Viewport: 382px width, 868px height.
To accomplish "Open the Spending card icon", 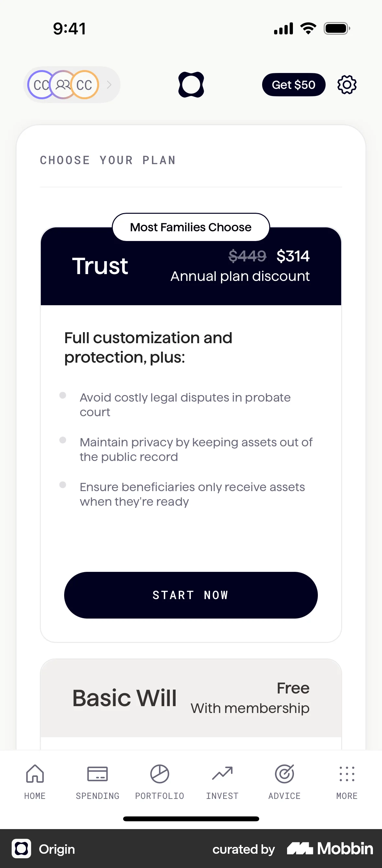I will 97,774.
